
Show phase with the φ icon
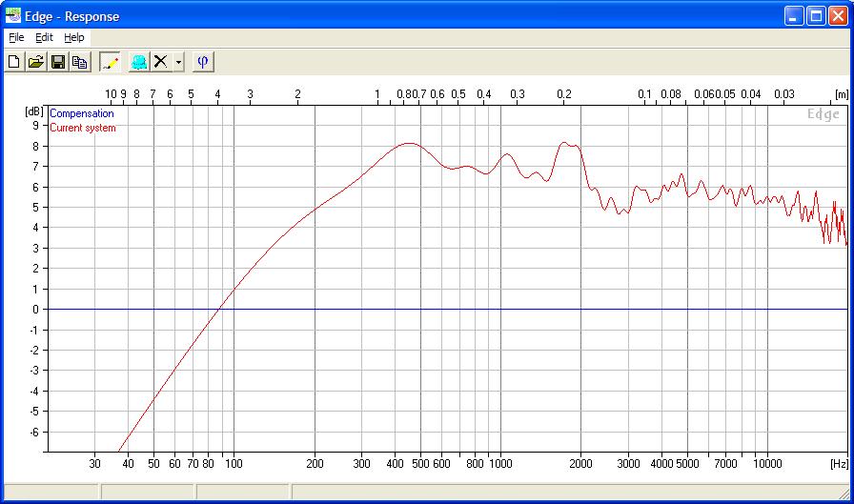pyautogui.click(x=203, y=62)
